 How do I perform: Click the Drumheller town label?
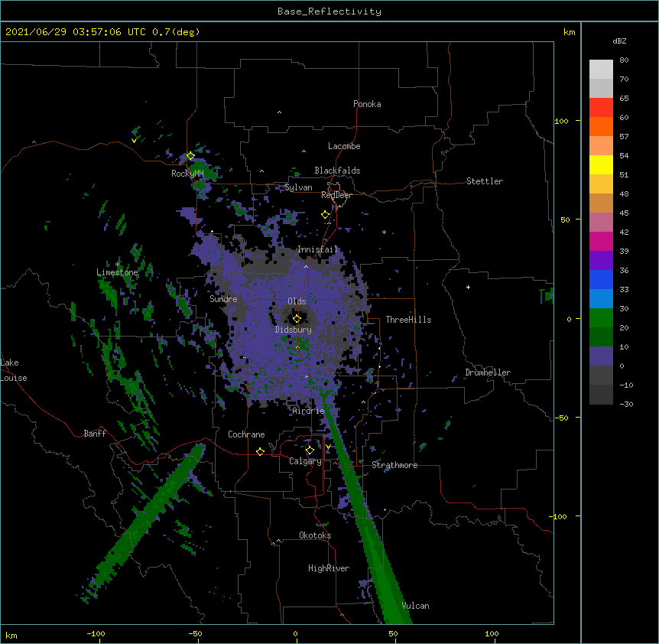(x=488, y=372)
